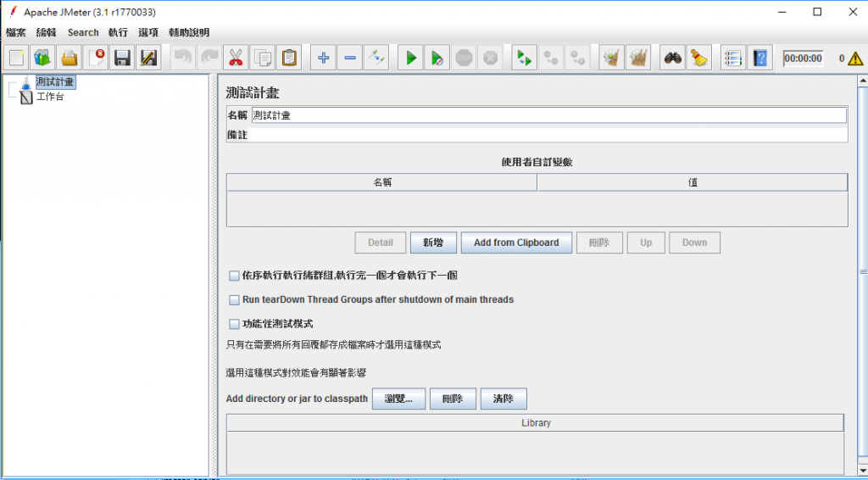Expand all with the plus icon

[x=323, y=58]
